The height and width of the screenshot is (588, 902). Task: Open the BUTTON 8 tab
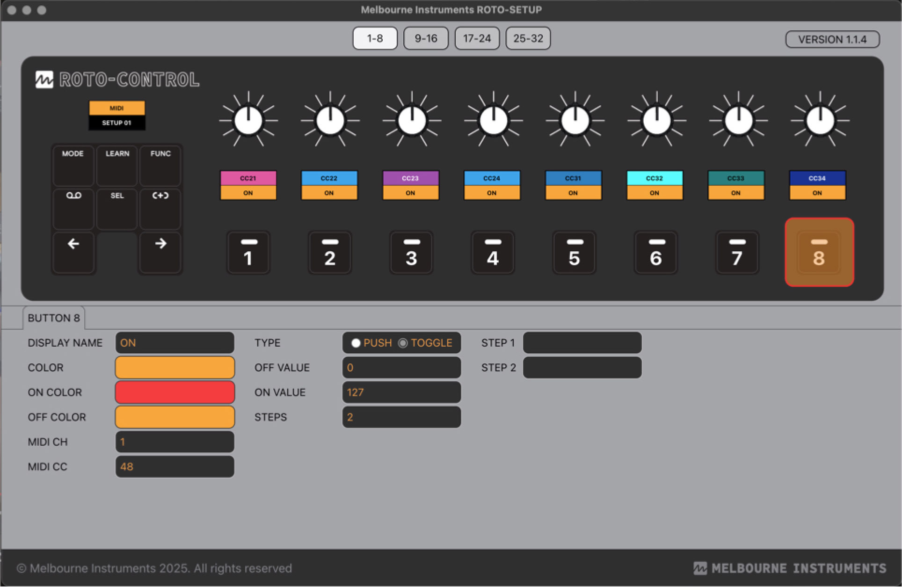pyautogui.click(x=54, y=318)
